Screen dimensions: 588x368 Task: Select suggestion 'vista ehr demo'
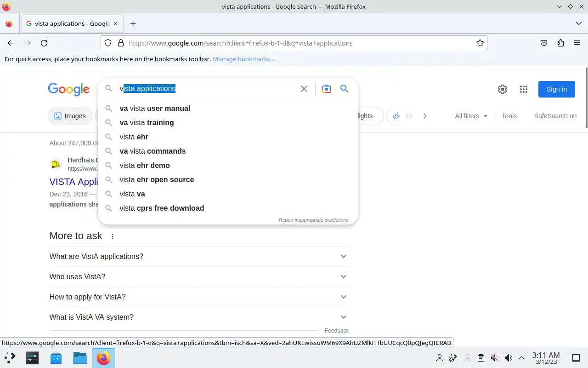tap(228, 165)
